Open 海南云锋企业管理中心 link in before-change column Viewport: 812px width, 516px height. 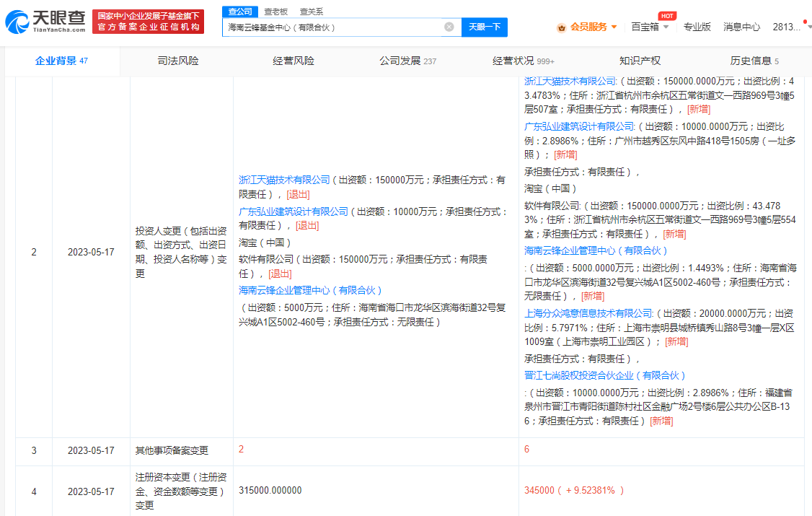310,291
